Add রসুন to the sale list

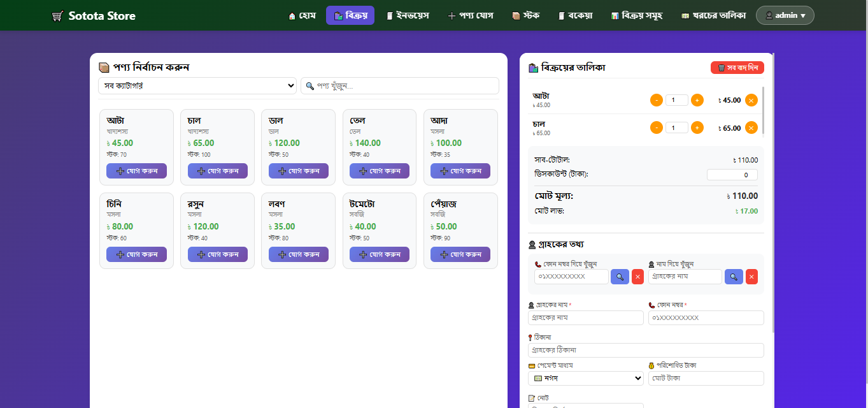coord(218,254)
